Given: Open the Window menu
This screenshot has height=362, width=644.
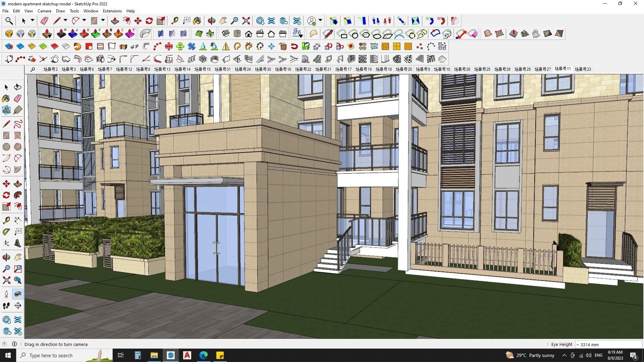Looking at the screenshot, I should point(91,11).
